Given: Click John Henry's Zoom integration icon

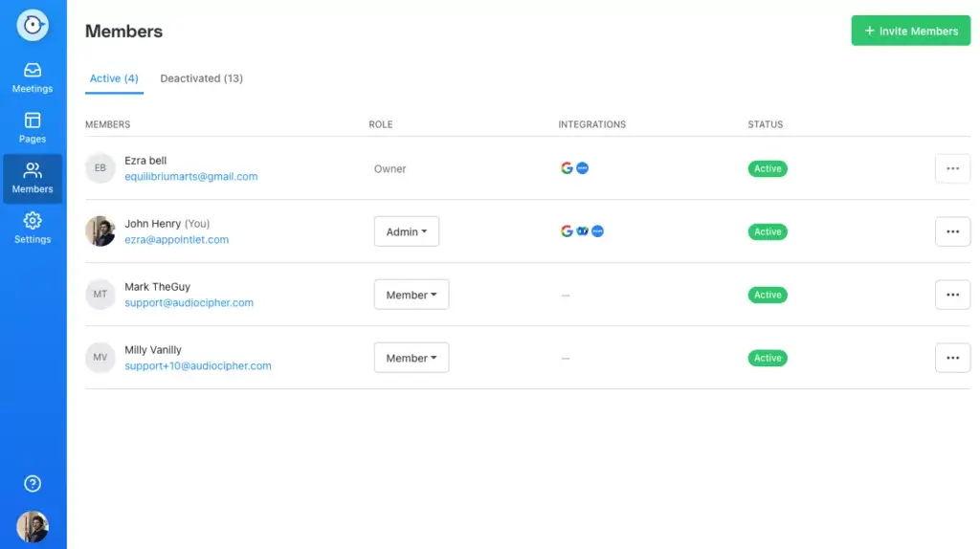Looking at the screenshot, I should [x=597, y=231].
